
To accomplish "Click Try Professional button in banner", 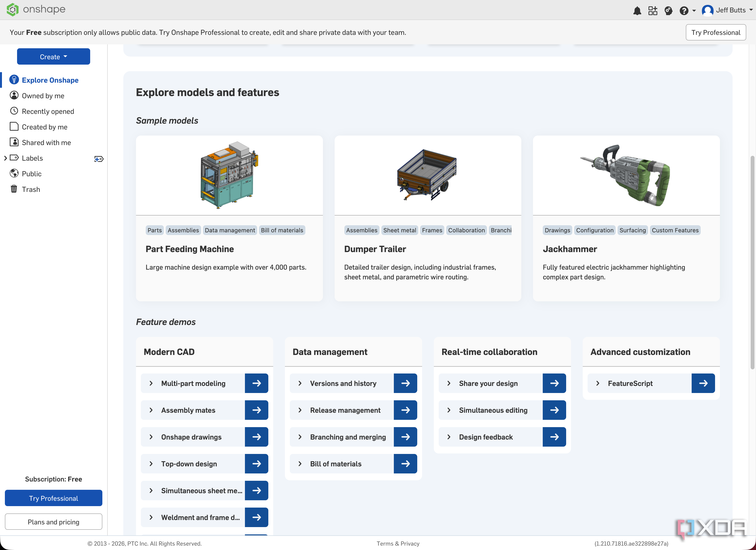I will tap(716, 32).
